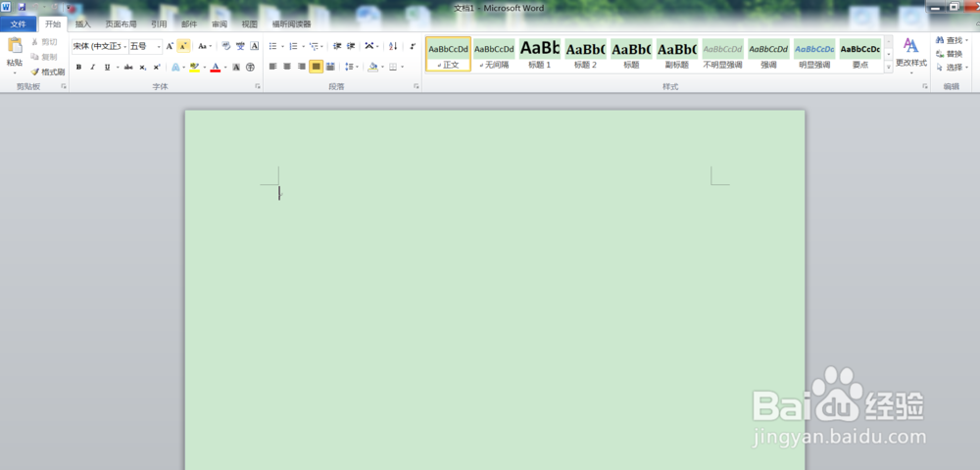Click the Paste (粘贴) clipboard icon
This screenshot has width=980, height=470.
tap(15, 46)
